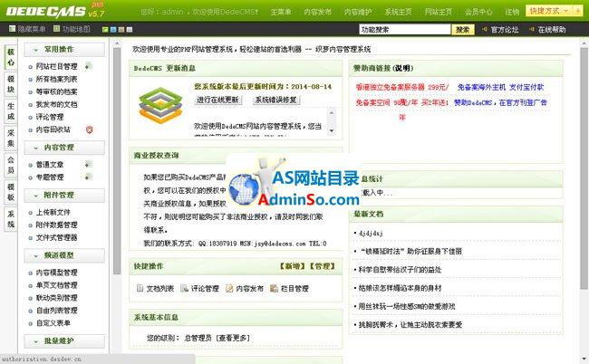Image resolution: width=589 pixels, height=364 pixels.
Task: Click the 【管理】 link in 快捷操作
Action: click(322, 266)
